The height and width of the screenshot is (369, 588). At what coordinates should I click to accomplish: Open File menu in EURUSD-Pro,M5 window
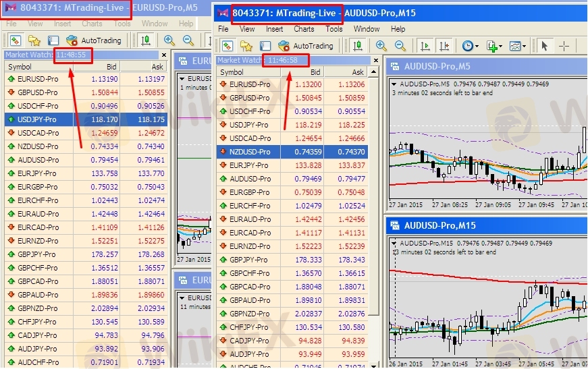pos(11,24)
